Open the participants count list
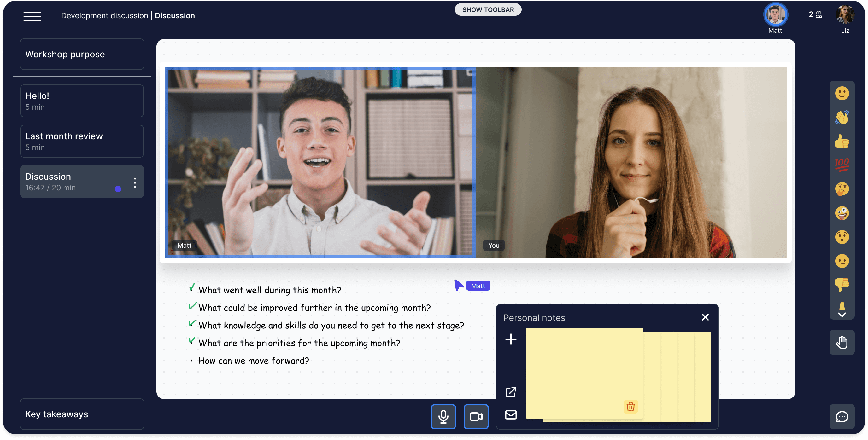 pyautogui.click(x=815, y=14)
